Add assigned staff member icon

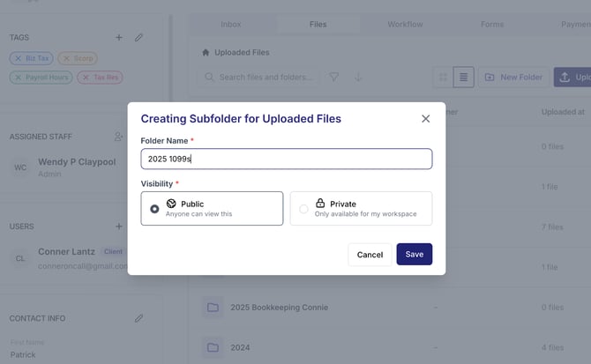119,137
